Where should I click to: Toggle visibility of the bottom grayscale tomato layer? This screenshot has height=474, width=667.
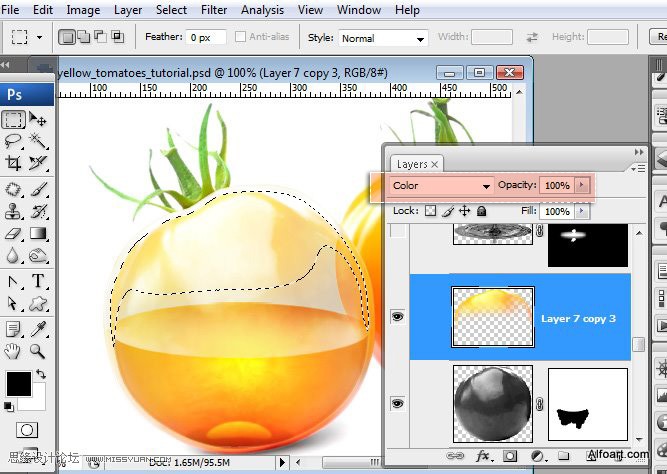click(x=398, y=403)
